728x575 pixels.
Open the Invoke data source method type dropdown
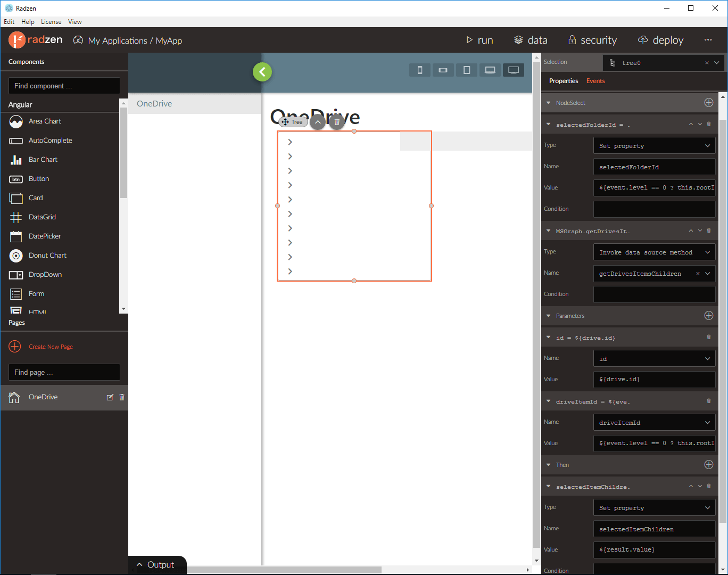click(708, 252)
